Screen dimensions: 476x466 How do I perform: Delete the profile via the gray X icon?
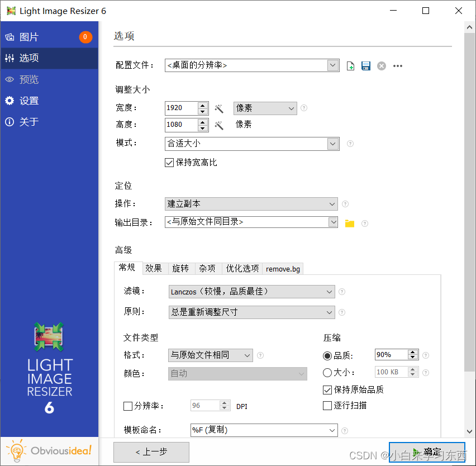[381, 65]
